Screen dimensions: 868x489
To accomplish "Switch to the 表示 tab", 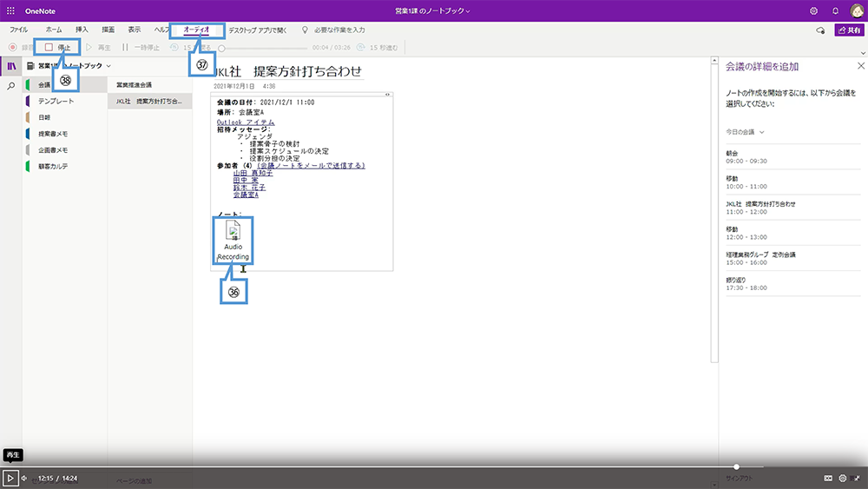I will click(135, 30).
